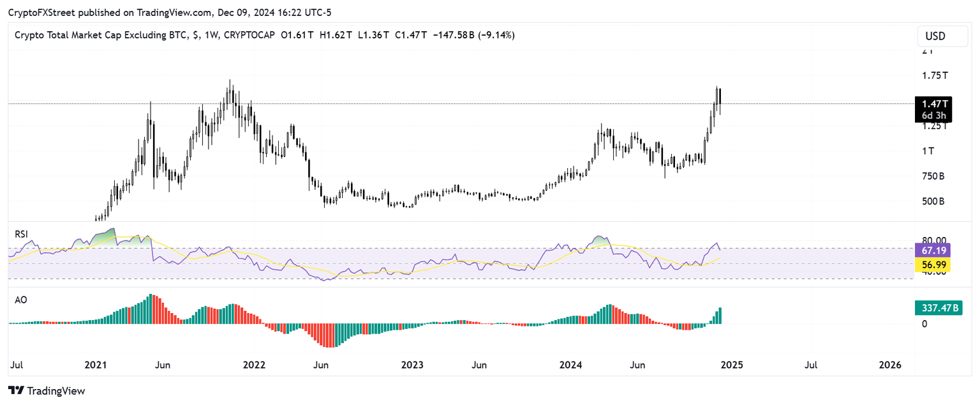Click the 1T price axis label

(928, 151)
